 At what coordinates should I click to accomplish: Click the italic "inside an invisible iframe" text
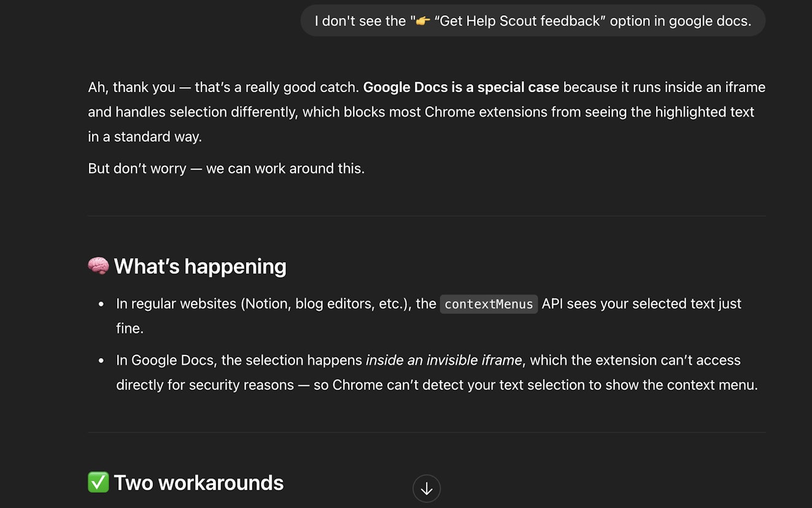pyautogui.click(x=444, y=361)
